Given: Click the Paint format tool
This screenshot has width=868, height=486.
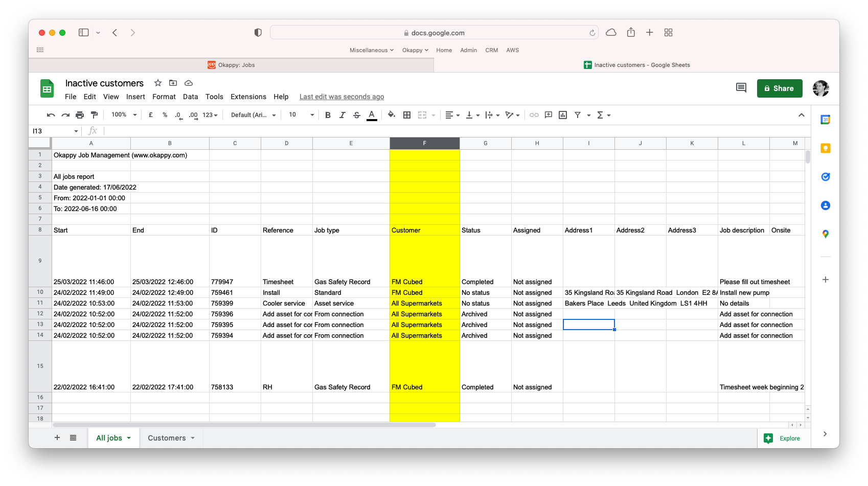Looking at the screenshot, I should pyautogui.click(x=95, y=115).
